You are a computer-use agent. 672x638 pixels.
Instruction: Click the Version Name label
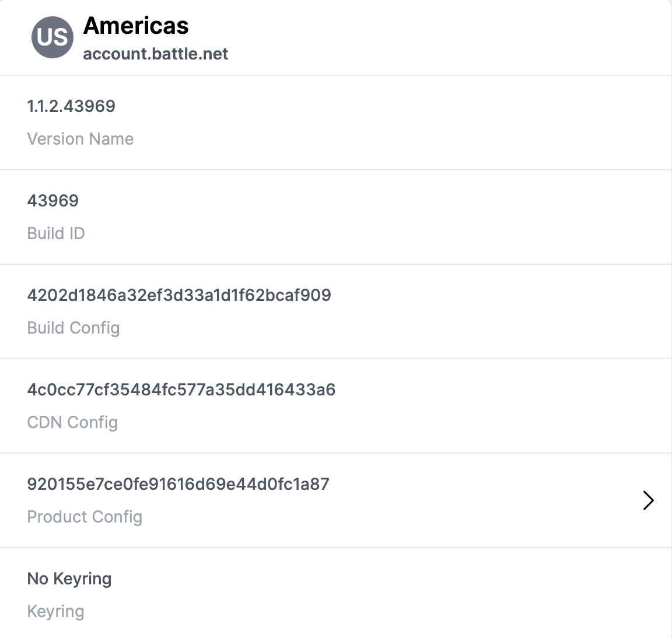click(80, 139)
